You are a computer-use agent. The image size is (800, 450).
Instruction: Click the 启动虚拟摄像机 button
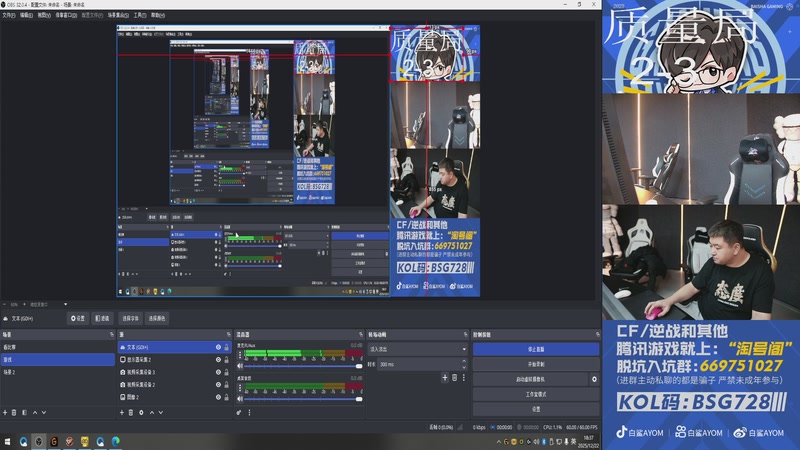pyautogui.click(x=530, y=379)
